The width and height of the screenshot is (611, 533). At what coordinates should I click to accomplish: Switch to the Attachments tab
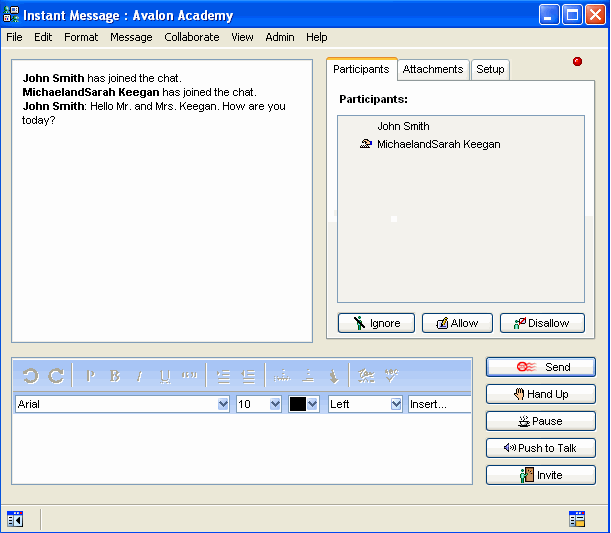[433, 69]
